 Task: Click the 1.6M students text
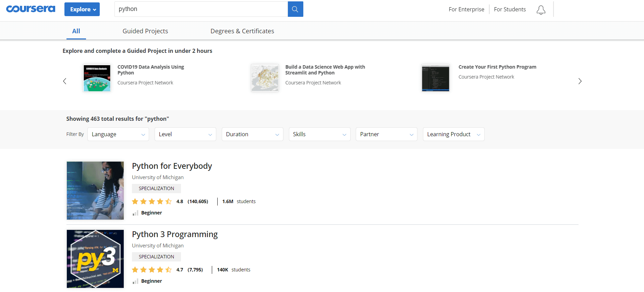click(x=239, y=201)
